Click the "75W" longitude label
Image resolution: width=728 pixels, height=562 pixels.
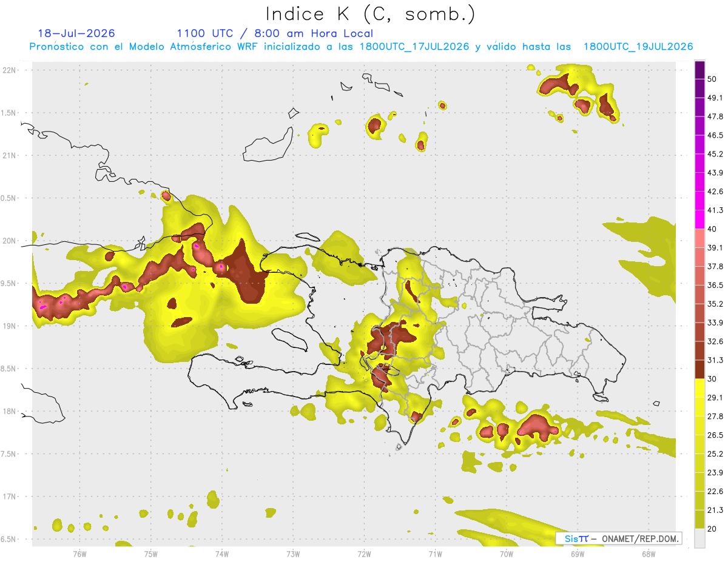pyautogui.click(x=151, y=554)
